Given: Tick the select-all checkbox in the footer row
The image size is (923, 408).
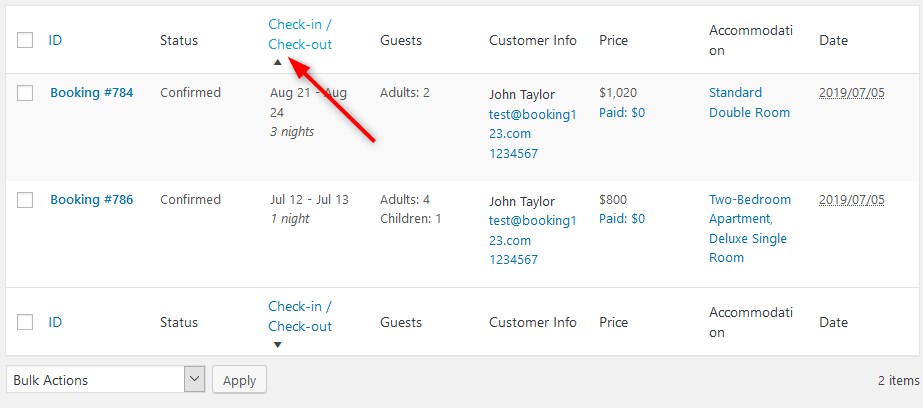Looking at the screenshot, I should 25,322.
